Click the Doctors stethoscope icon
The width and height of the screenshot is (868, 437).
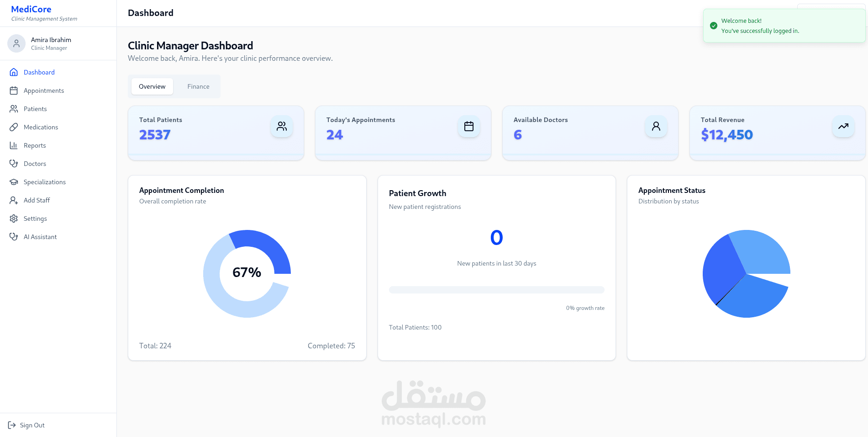pyautogui.click(x=14, y=164)
